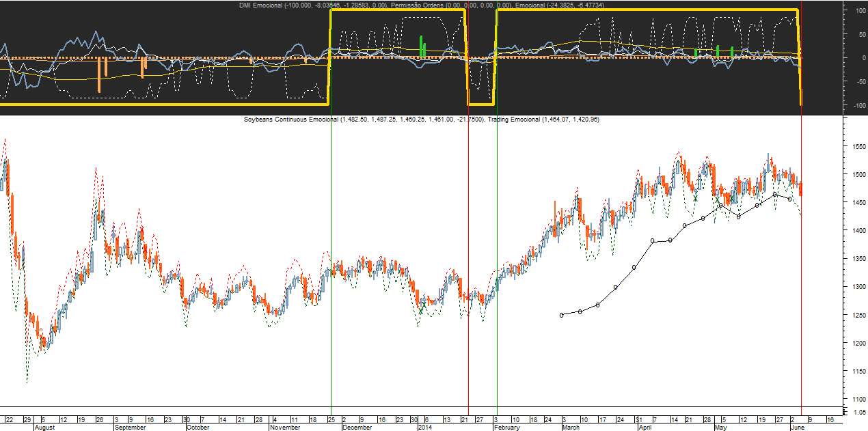Viewport: 868px width, 431px height.
Task: Click the 1.05 value at bottom right axis
Action: point(858,412)
